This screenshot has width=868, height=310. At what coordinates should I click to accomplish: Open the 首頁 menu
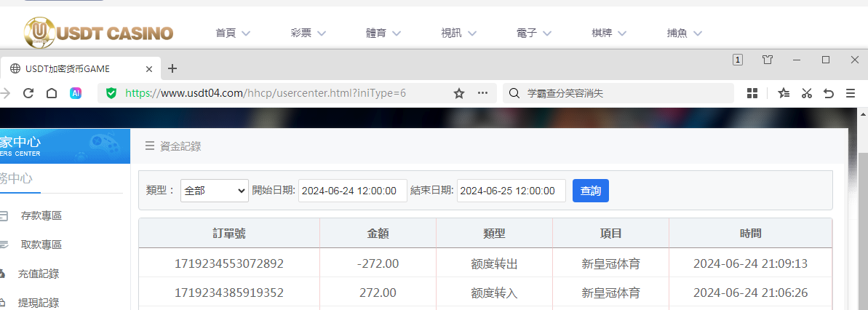click(x=233, y=33)
